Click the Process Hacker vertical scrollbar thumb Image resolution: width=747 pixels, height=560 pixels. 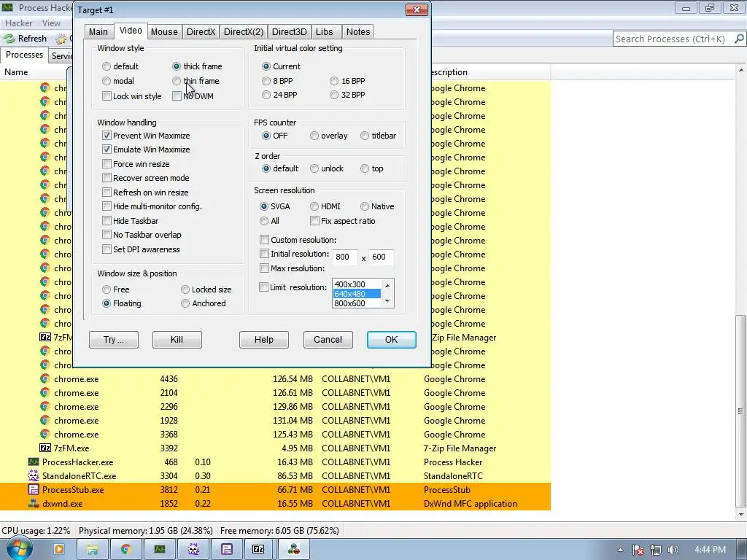[741, 411]
